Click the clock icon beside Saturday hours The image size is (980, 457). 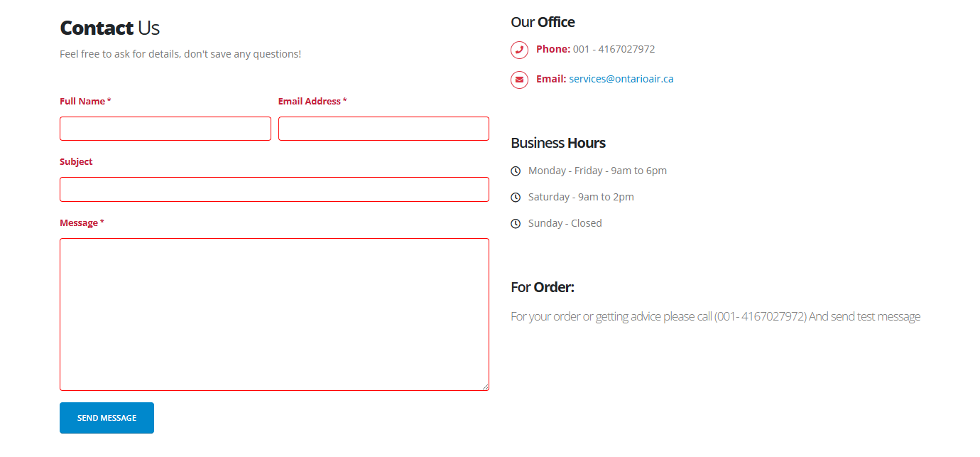tap(516, 198)
